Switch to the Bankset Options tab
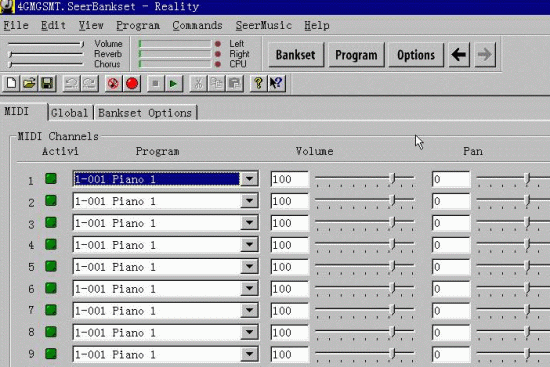 (x=145, y=113)
